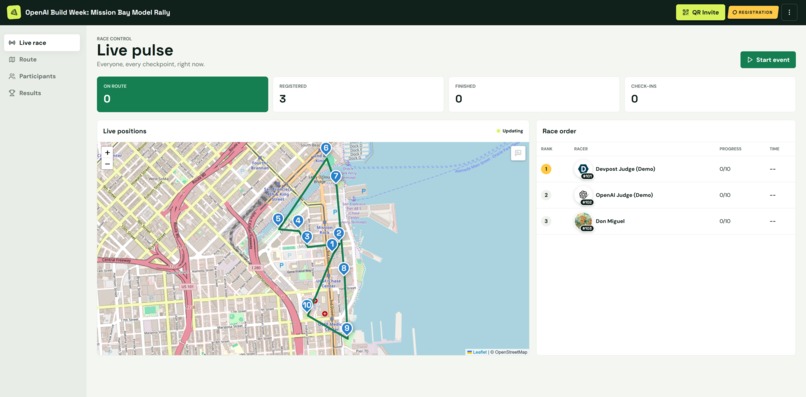Click OpenAI Judge (Demo) avatar
Viewport: 806px width, 397px height.
583,195
